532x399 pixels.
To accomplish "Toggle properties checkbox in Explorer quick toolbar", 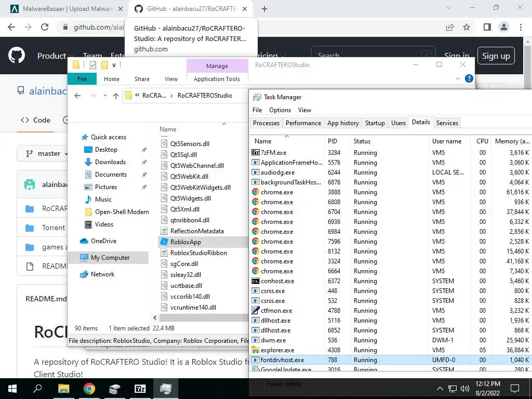I will tap(93, 64).
